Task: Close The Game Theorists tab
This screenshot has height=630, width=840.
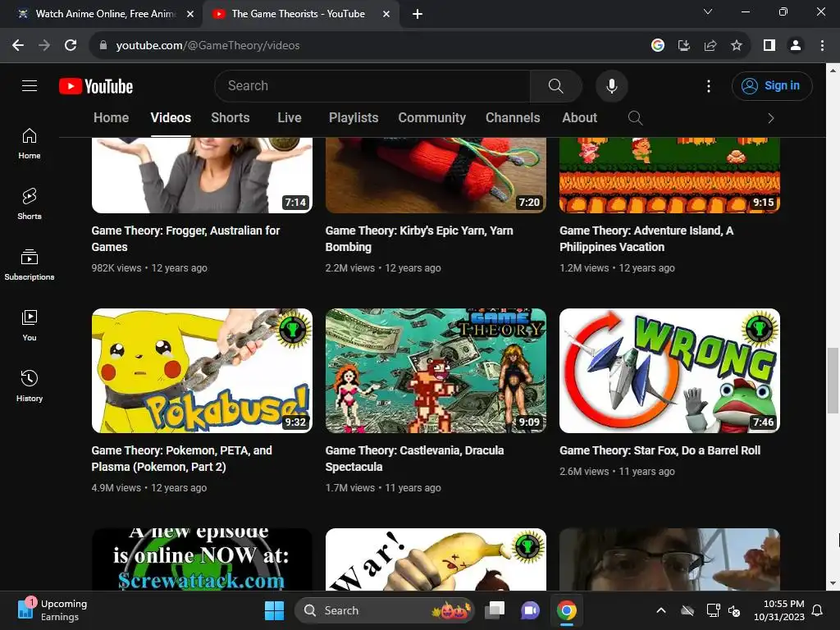Action: click(x=386, y=14)
